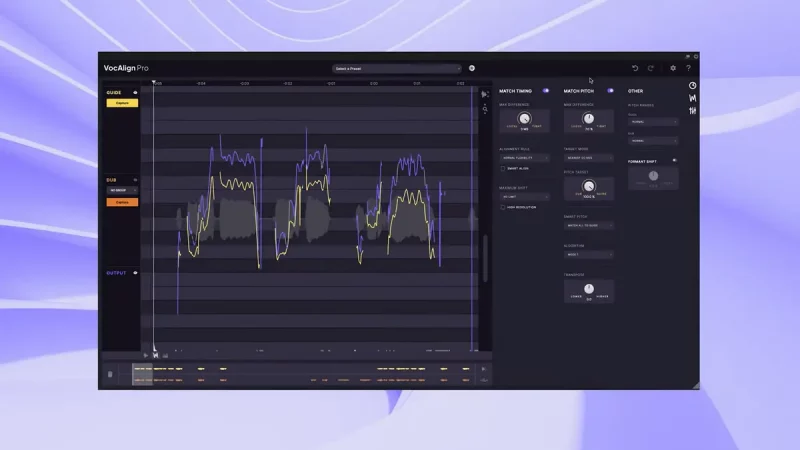This screenshot has width=800, height=450.
Task: Open the Select a Preset dropdown
Action: click(397, 68)
